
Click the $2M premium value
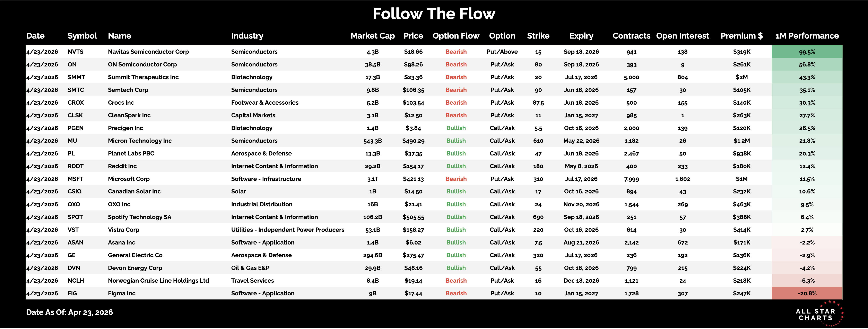pos(742,77)
